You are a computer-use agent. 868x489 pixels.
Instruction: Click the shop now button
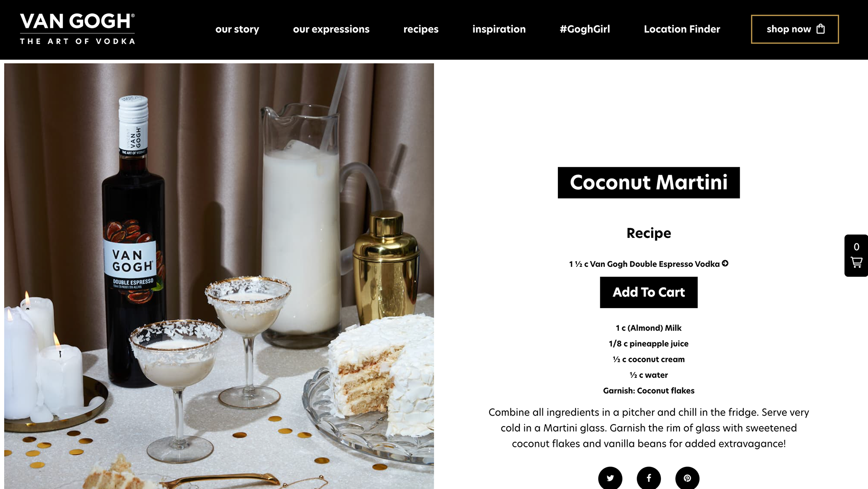click(x=795, y=29)
